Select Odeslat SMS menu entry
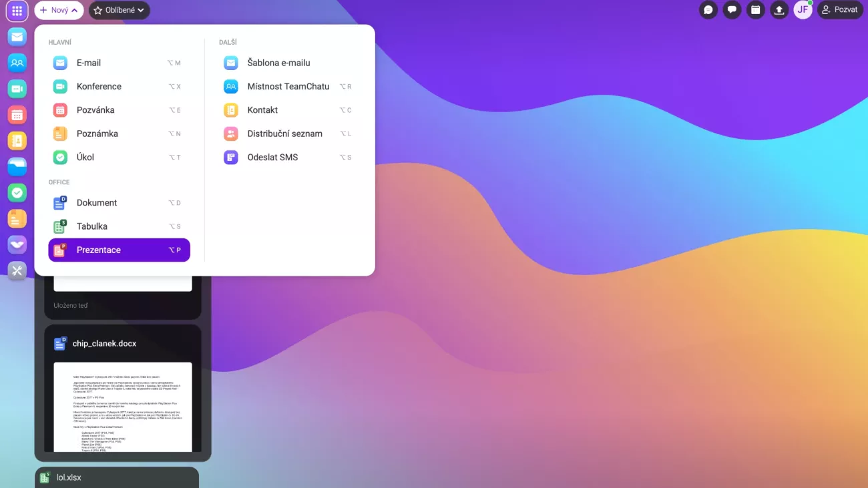Screen dimensions: 868x488 [x=272, y=158]
